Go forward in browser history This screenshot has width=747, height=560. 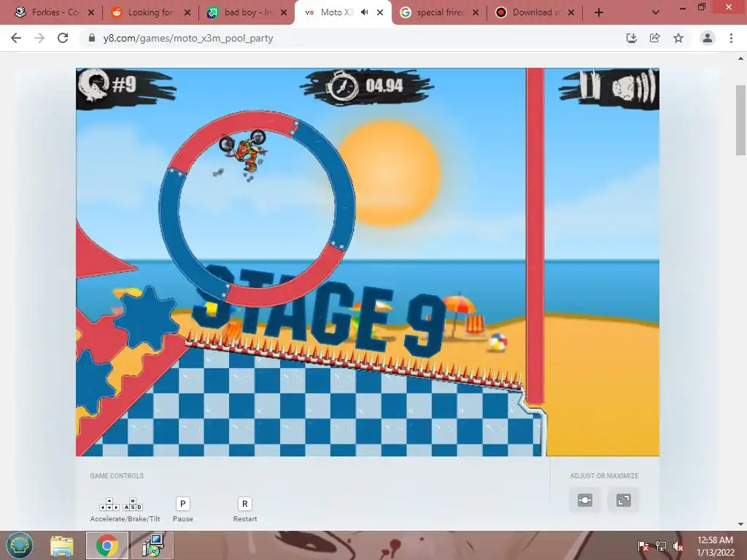click(x=39, y=38)
